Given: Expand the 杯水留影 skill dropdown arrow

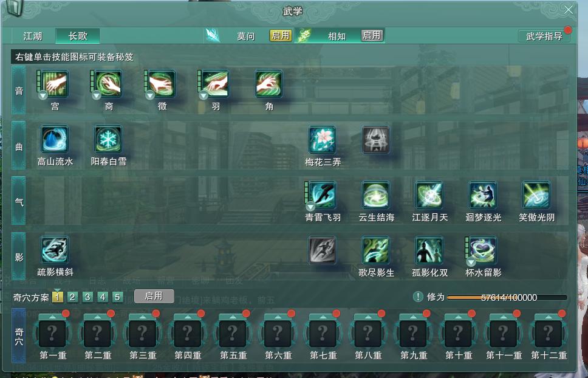Looking at the screenshot, I should pyautogui.click(x=471, y=262).
